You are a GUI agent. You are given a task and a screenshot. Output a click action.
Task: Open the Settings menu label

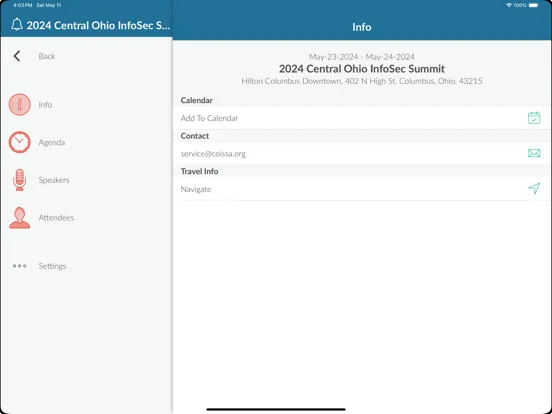(x=52, y=266)
